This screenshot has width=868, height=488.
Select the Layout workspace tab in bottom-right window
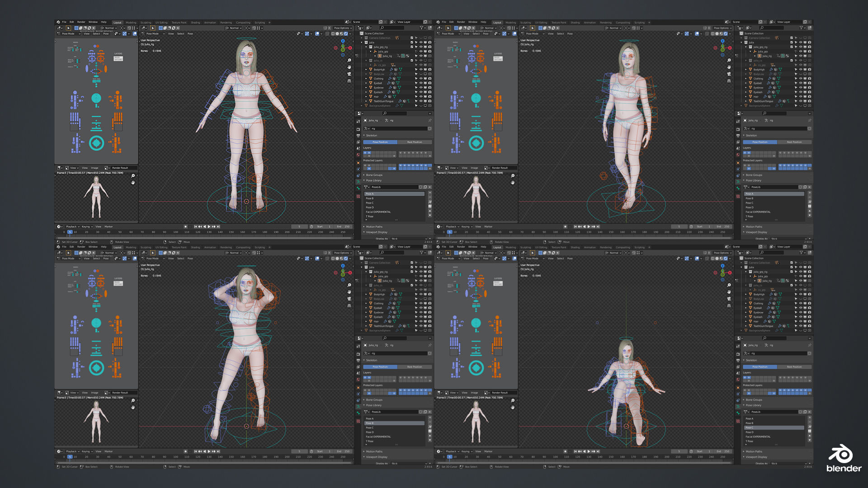click(497, 247)
